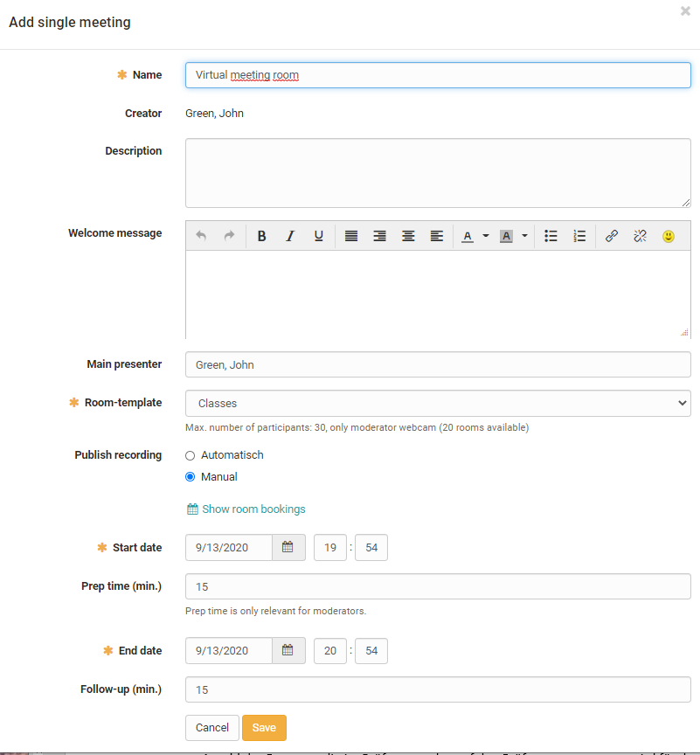The image size is (700, 755).
Task: Click the text color swatch button
Action: [468, 236]
